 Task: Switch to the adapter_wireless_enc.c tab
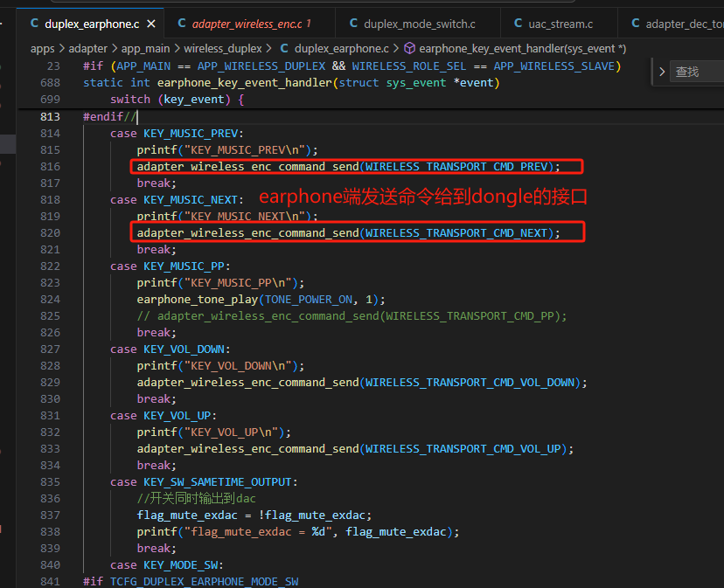pos(249,24)
